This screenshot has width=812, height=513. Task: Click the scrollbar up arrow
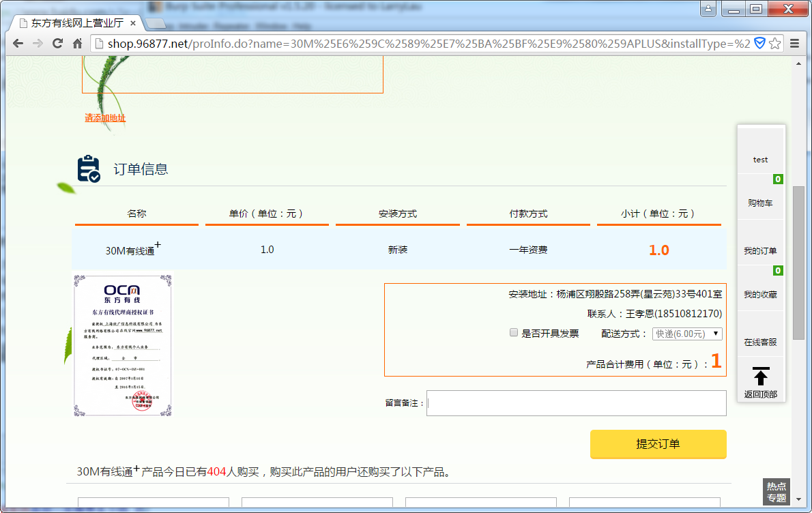coord(798,63)
